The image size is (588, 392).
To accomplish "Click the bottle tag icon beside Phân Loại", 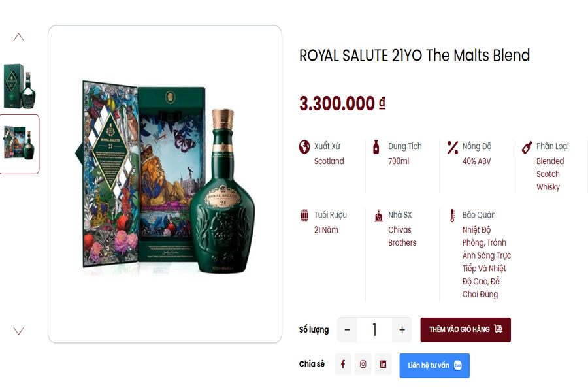I will [x=527, y=147].
